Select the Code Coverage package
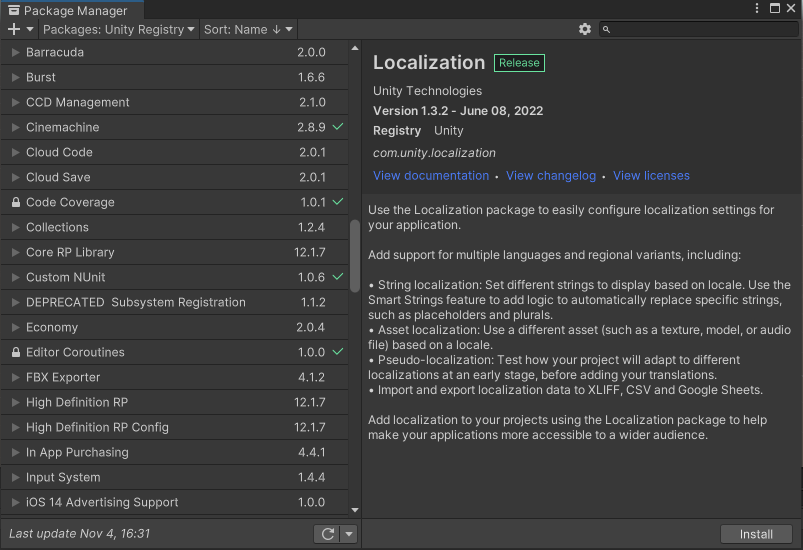 [174, 202]
